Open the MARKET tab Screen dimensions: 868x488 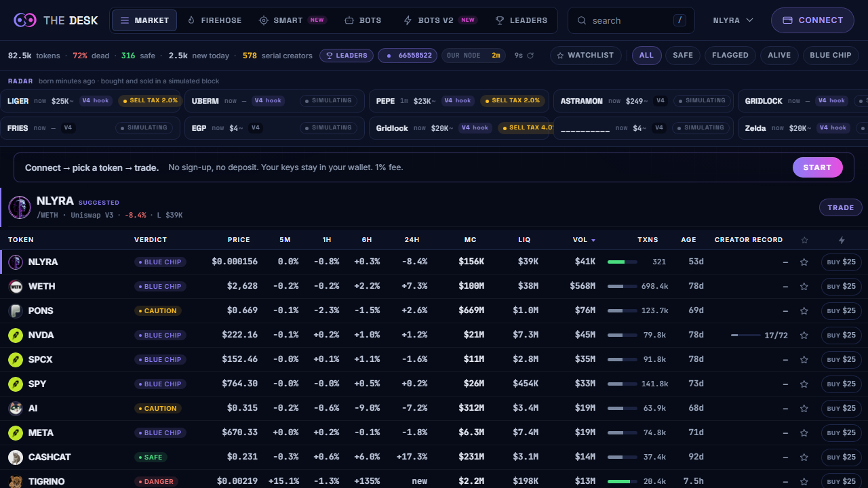coord(144,20)
